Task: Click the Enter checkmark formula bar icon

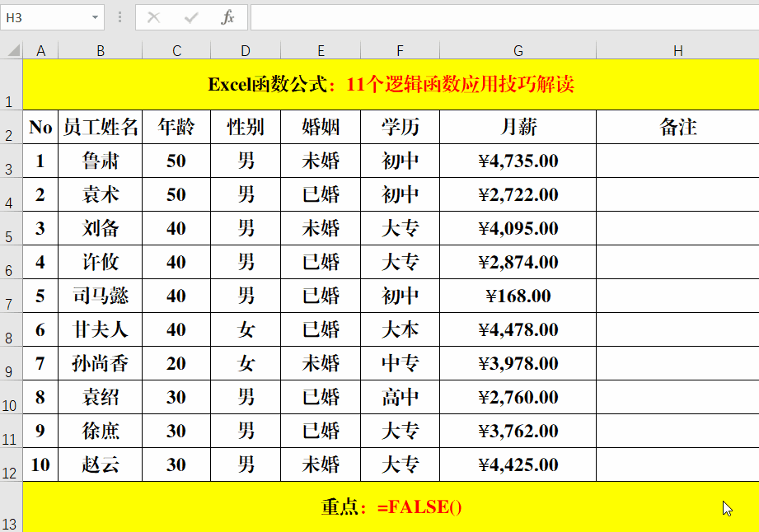Action: click(x=191, y=18)
